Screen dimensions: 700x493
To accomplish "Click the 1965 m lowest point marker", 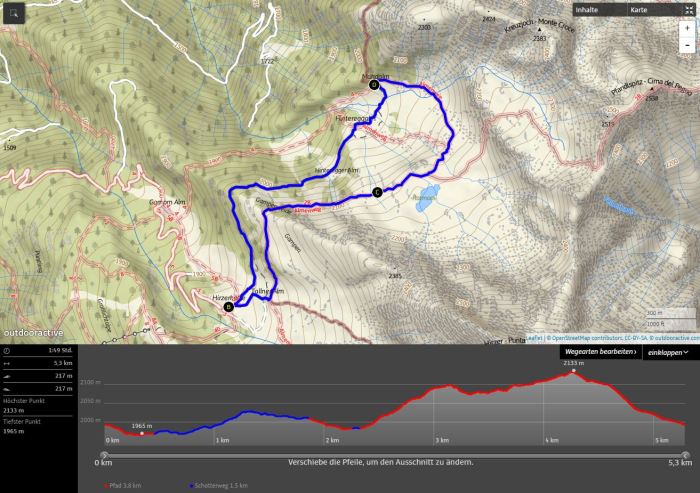I will tap(142, 433).
